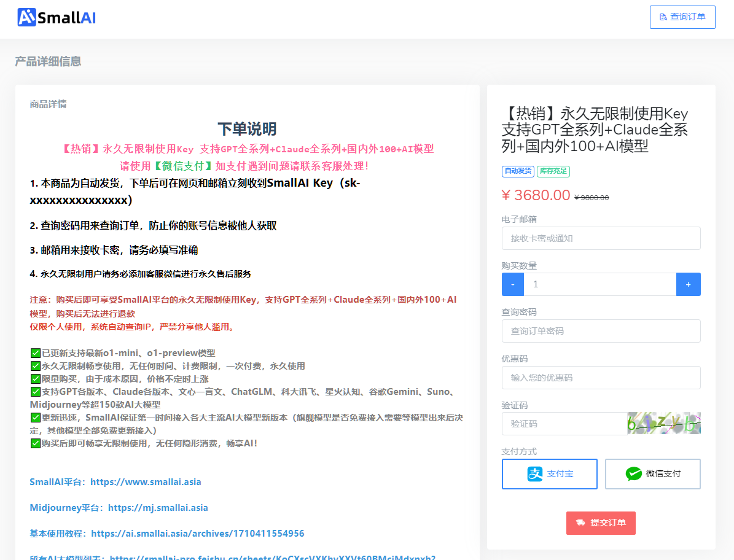Click the 库存充足 stock badge
The image size is (734, 560).
coord(553,171)
